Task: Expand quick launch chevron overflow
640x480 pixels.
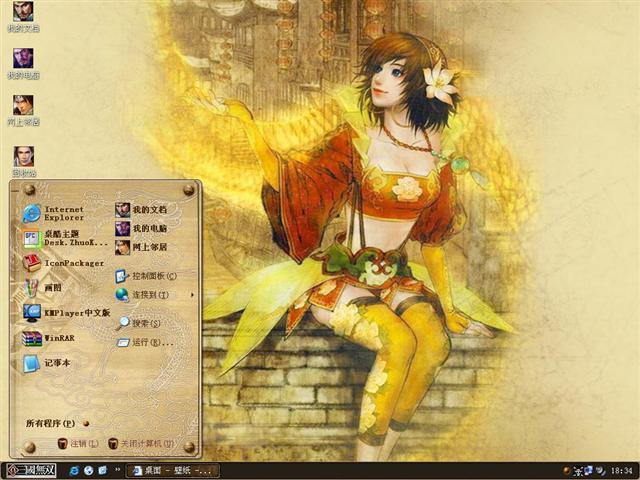Action: click(118, 470)
